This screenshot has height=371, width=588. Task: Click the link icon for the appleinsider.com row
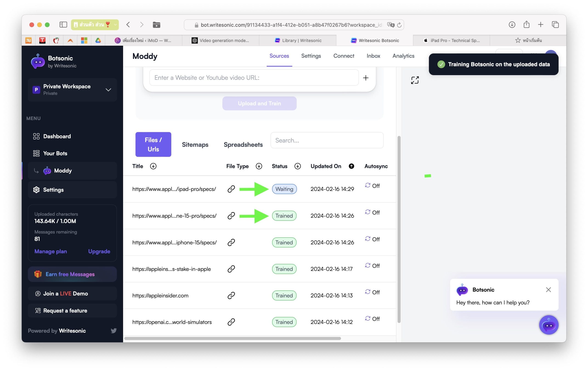click(231, 295)
